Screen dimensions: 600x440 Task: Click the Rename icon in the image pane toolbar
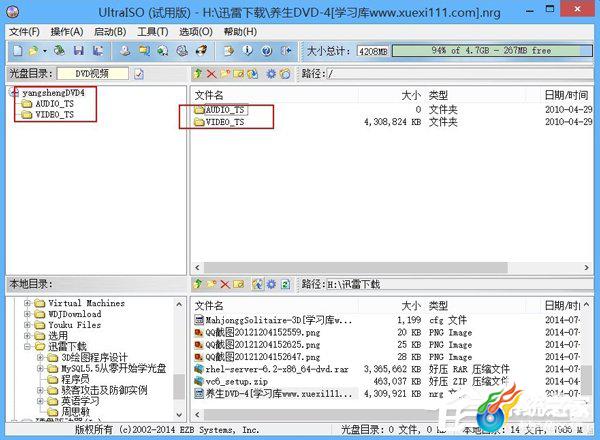coord(238,73)
